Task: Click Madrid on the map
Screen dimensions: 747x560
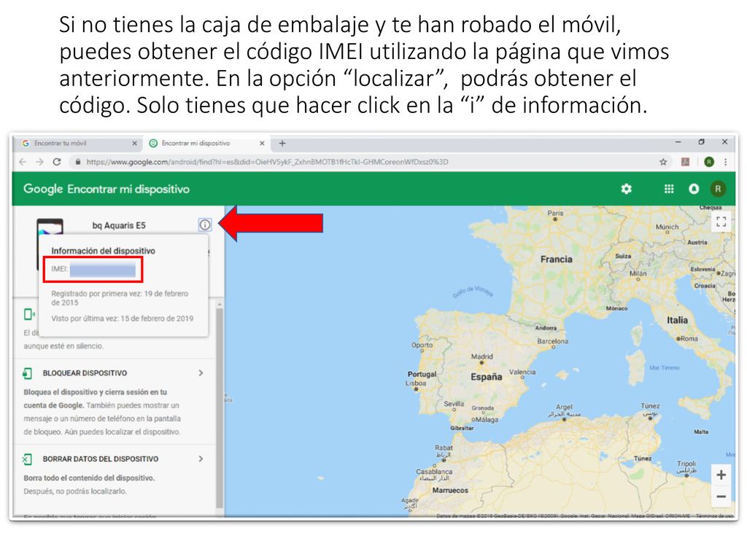Action: pyautogui.click(x=481, y=357)
